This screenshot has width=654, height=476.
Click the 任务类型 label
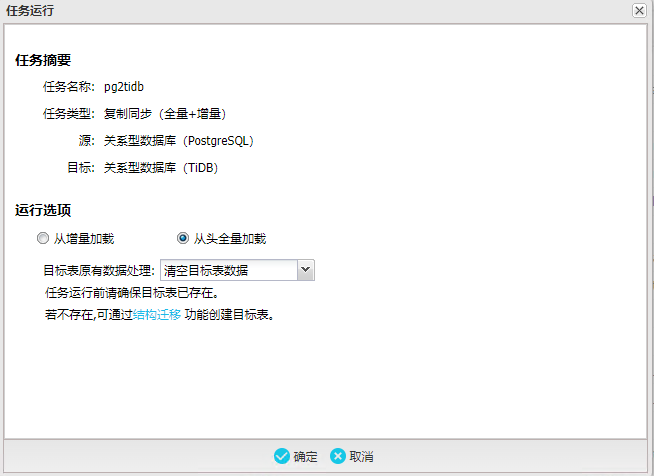pyautogui.click(x=69, y=113)
